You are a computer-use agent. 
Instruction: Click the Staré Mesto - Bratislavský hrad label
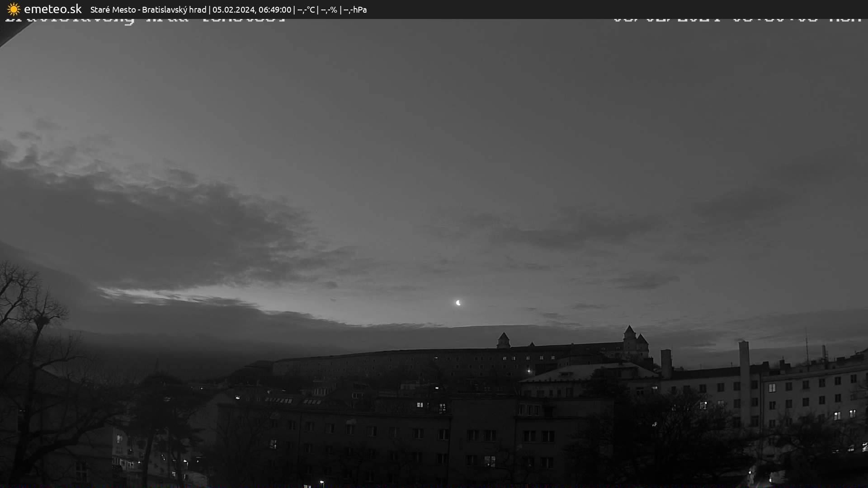click(x=148, y=9)
